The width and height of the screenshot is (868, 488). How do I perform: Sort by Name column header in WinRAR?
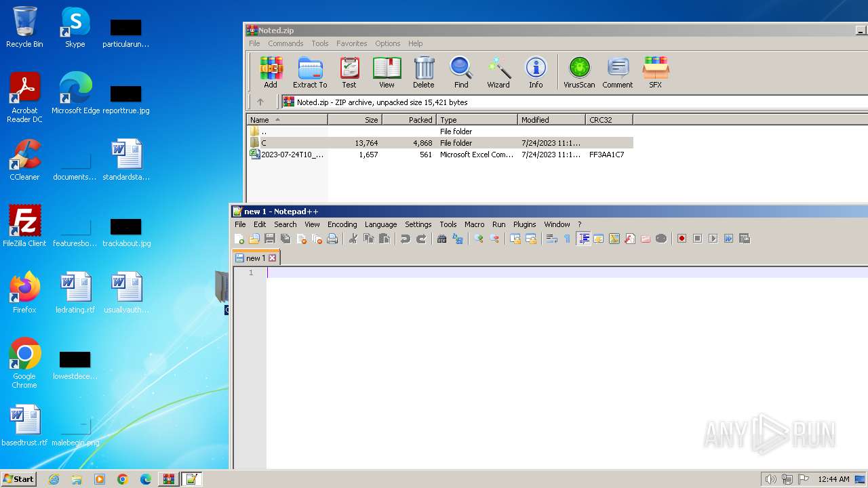288,120
